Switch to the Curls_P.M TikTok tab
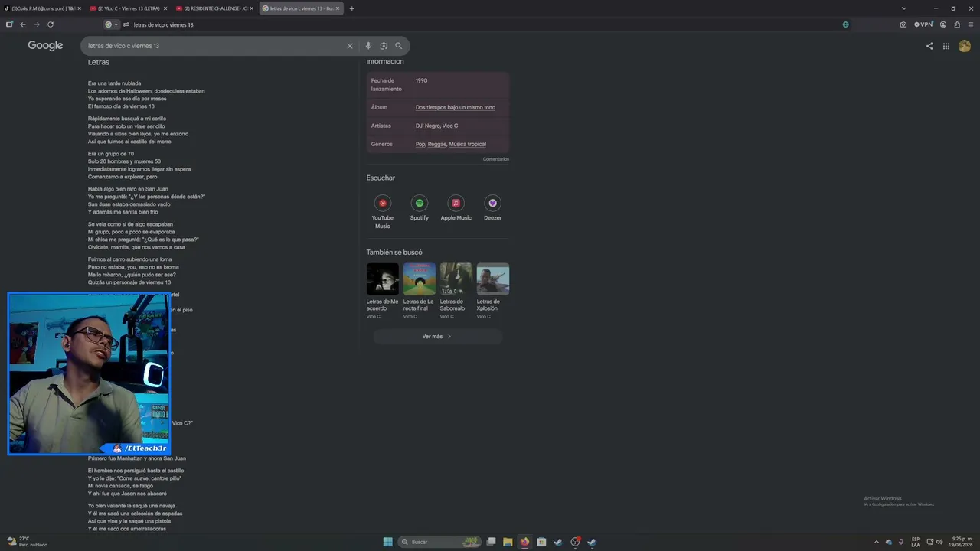Image resolution: width=980 pixels, height=551 pixels. [42, 8]
